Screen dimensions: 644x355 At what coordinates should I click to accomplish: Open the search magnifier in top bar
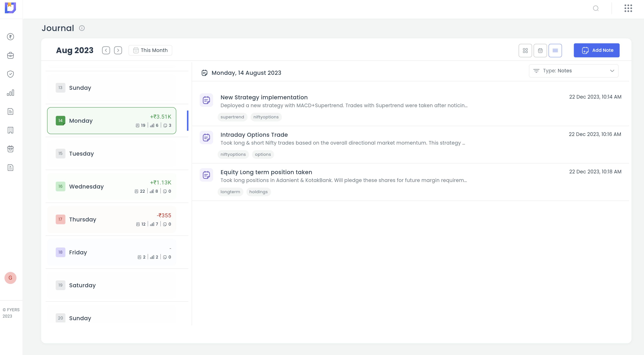[596, 8]
